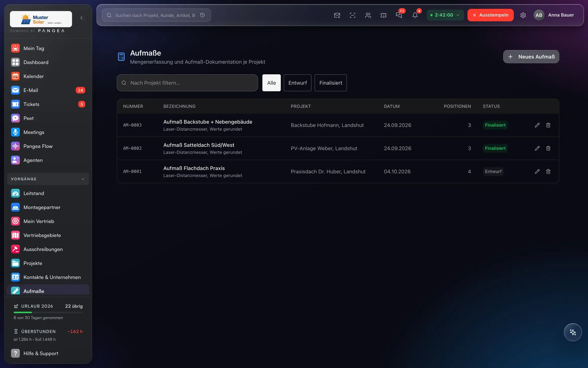Open Kalender in sidebar
Screen dimensions: 588x368
click(48, 76)
